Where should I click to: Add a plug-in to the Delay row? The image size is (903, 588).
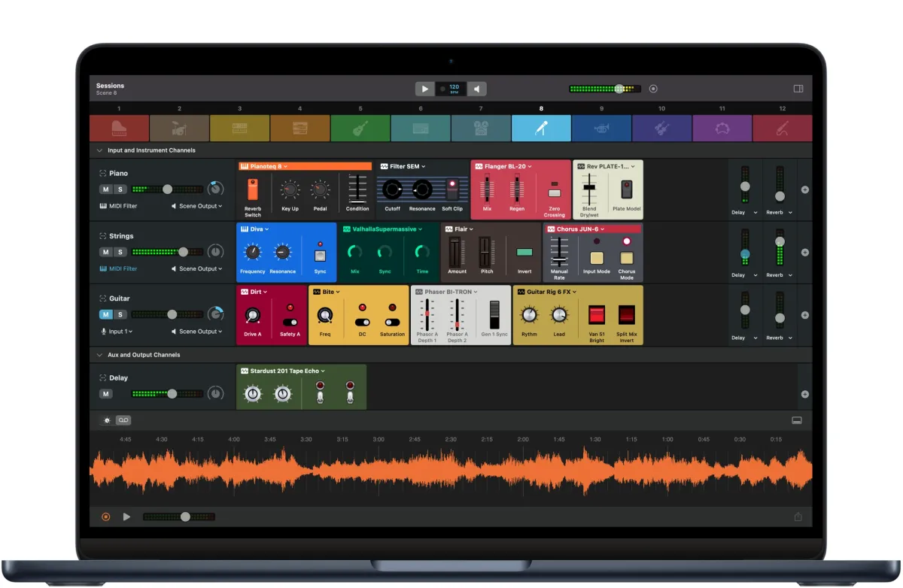point(804,394)
